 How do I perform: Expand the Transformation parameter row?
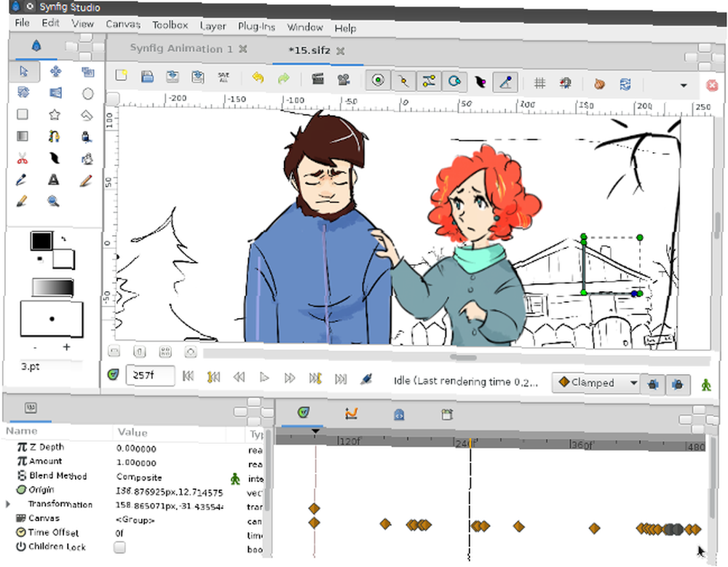(x=7, y=504)
